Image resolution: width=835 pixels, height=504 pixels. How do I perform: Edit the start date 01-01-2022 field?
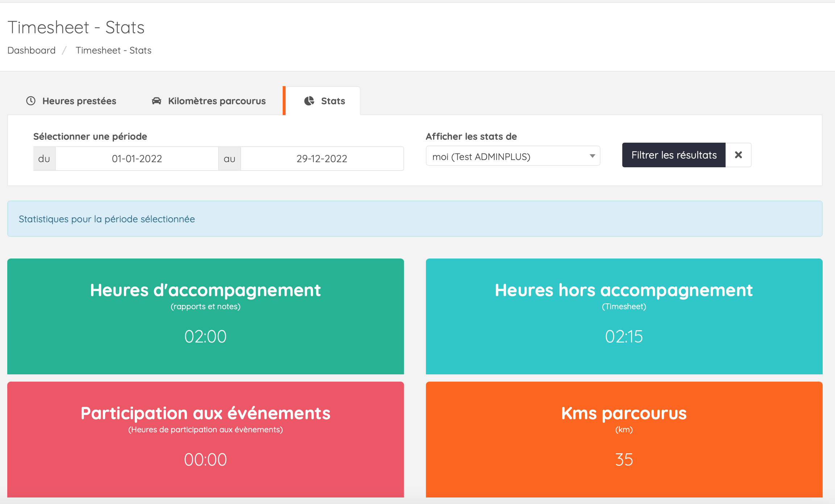coord(137,159)
